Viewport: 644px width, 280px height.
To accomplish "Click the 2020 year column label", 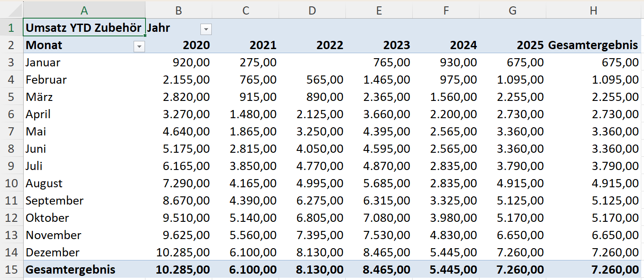I will (196, 45).
